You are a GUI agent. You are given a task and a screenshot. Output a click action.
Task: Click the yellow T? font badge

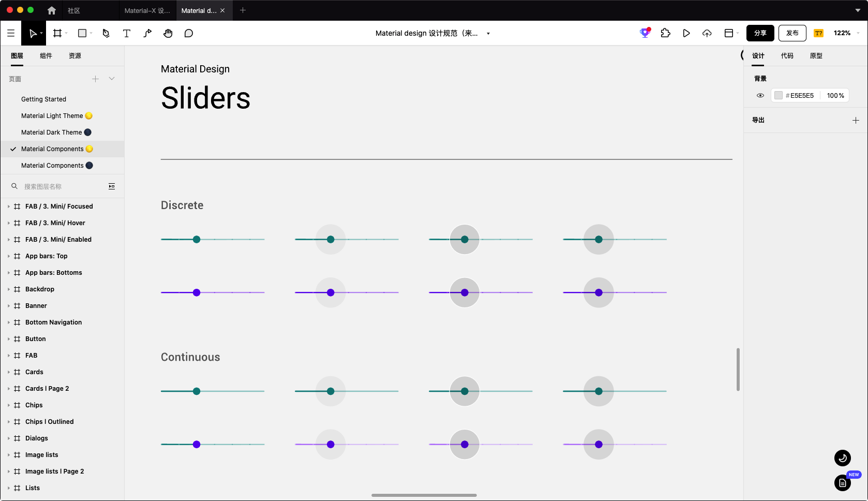pyautogui.click(x=818, y=33)
